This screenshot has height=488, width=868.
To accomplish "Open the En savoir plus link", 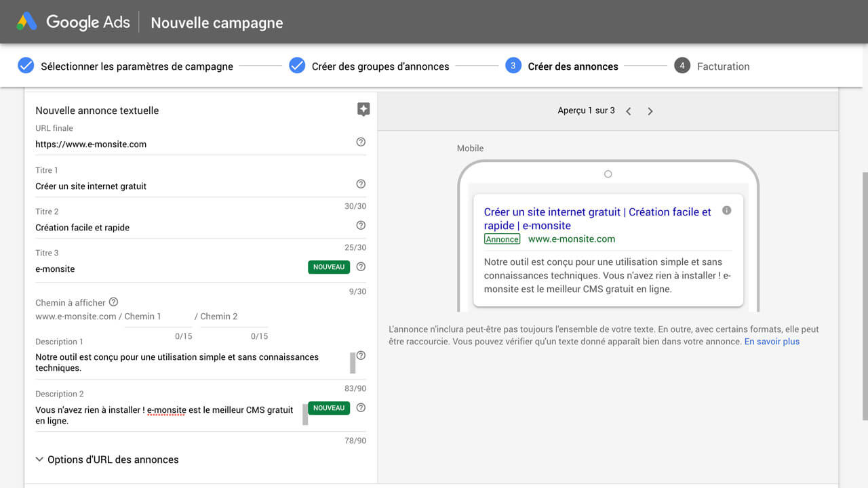I will click(x=772, y=342).
